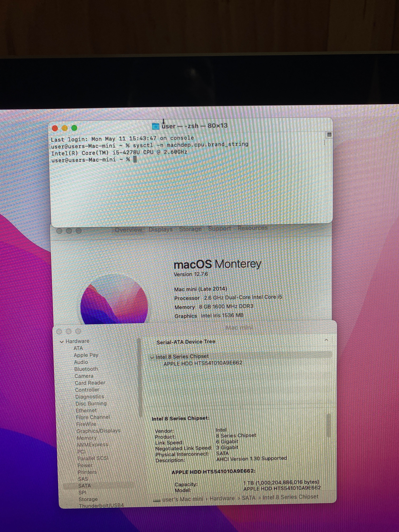Select Ethernet in the sidebar

point(86,410)
